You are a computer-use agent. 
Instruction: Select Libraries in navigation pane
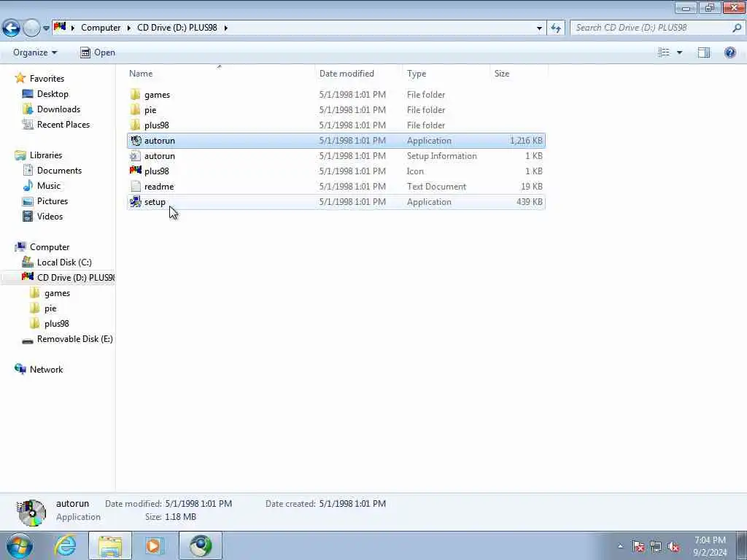(x=46, y=155)
